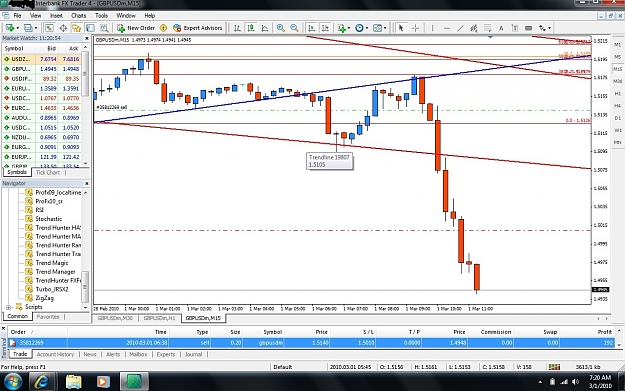625x391 pixels.
Task: Open the Strategy Tester icon
Action: point(104,28)
